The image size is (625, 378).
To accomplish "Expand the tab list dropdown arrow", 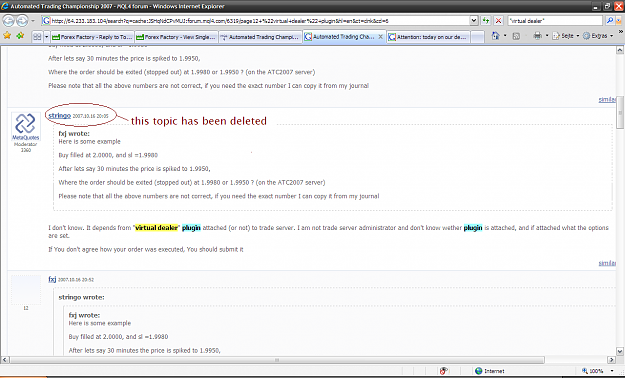I will pyautogui.click(x=46, y=37).
